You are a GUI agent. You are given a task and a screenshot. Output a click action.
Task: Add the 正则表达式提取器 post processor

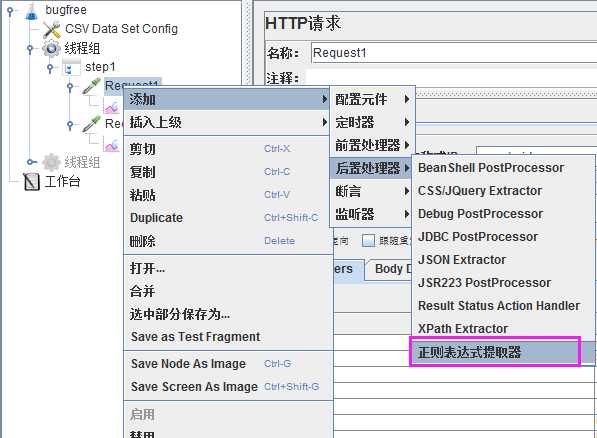pyautogui.click(x=503, y=352)
